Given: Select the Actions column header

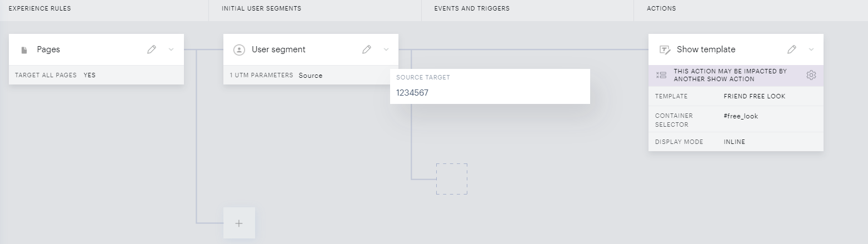Looking at the screenshot, I should 661,9.
